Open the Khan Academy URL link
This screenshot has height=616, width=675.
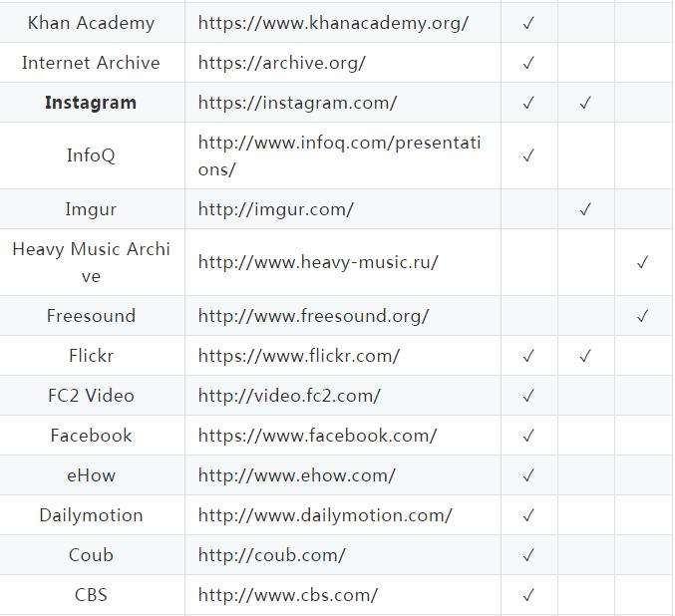click(333, 23)
